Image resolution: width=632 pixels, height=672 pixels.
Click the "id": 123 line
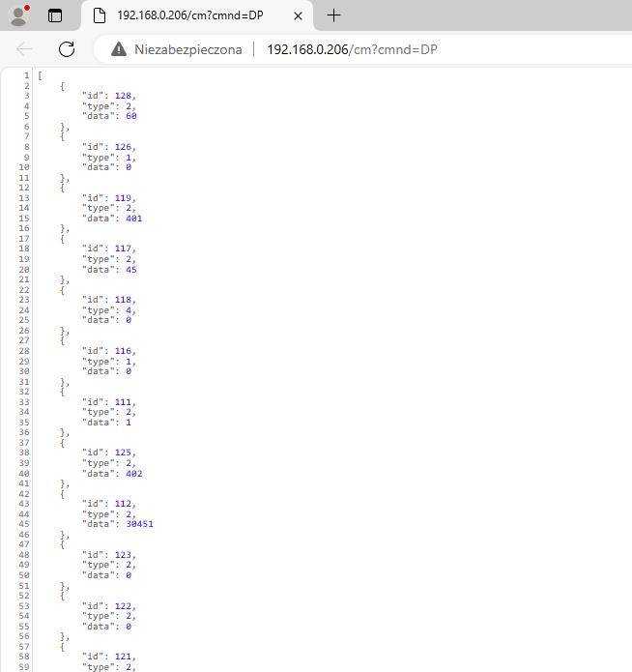point(109,555)
